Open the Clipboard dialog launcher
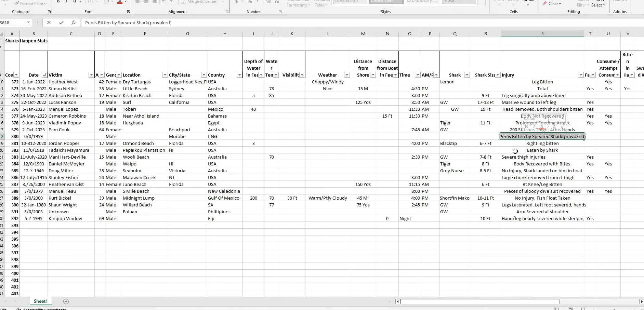Viewport: 644px width, 310px height. pyautogui.click(x=49, y=12)
